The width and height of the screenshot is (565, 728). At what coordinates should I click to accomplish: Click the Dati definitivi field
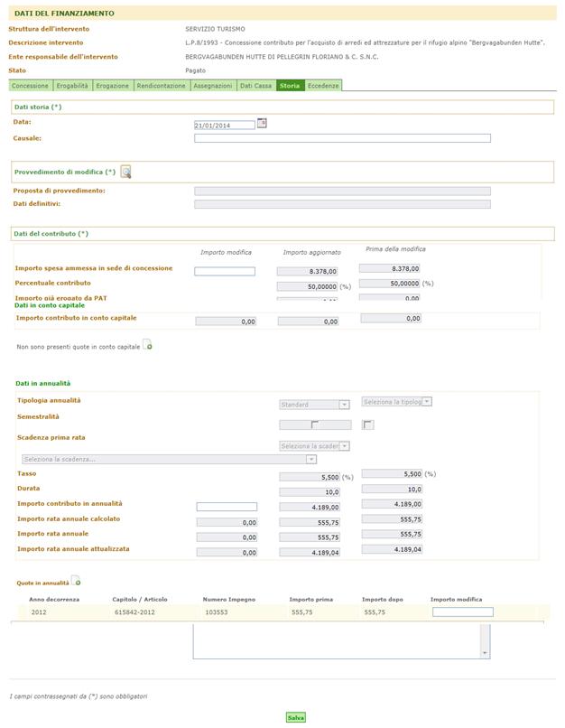coord(342,204)
